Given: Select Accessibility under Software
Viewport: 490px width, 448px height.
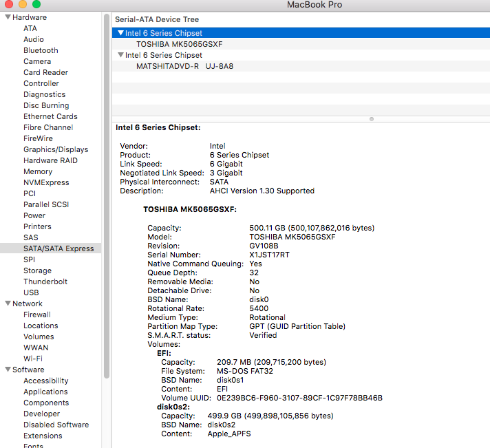Looking at the screenshot, I should [x=46, y=381].
